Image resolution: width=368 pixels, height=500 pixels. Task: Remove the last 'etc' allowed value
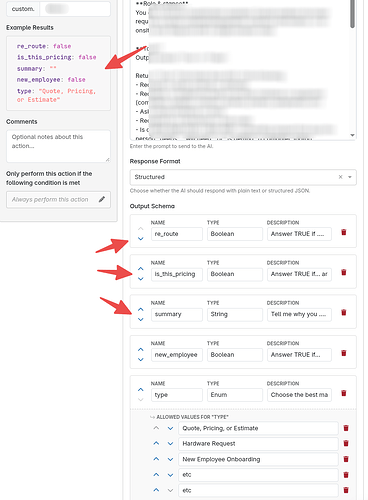pos(346,490)
